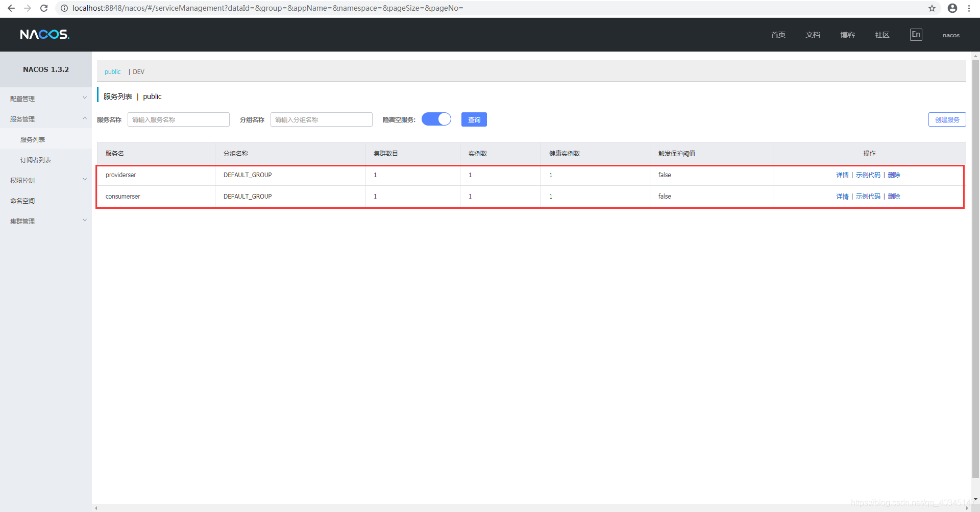The height and width of the screenshot is (512, 980).
Task: Delete consumerser service via 删除 link
Action: [894, 197]
